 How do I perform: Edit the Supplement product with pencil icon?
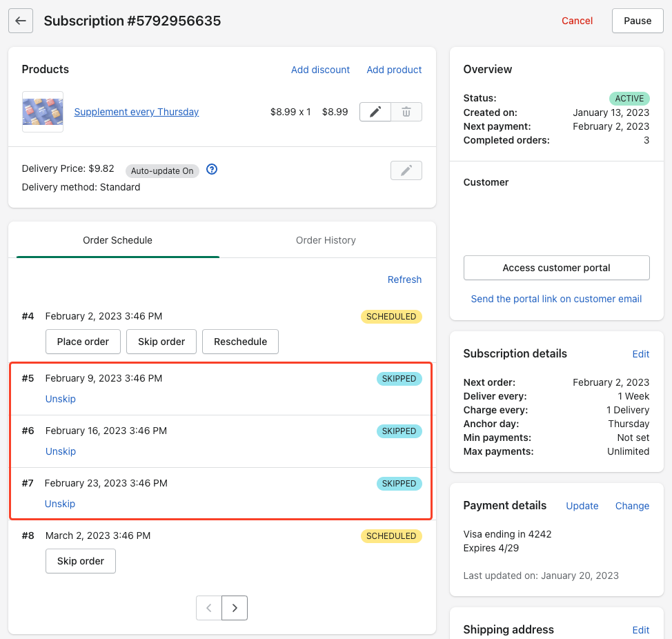coord(375,112)
